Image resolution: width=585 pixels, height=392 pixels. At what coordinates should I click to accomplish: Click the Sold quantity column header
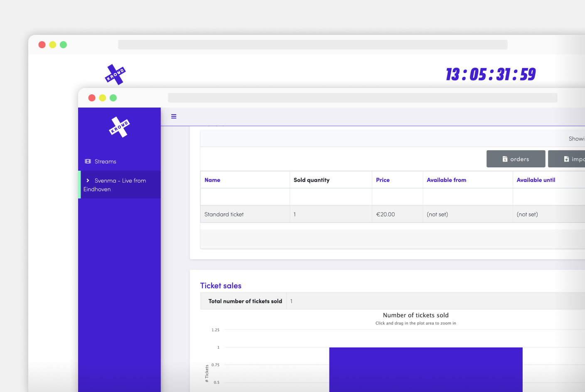[x=312, y=180]
